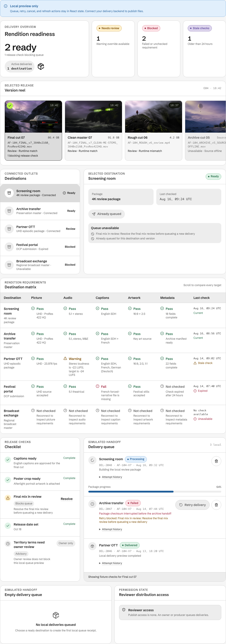Click the Fail icon in Festival portal Captions cell
This screenshot has width=226, height=644.
pos(97,386)
